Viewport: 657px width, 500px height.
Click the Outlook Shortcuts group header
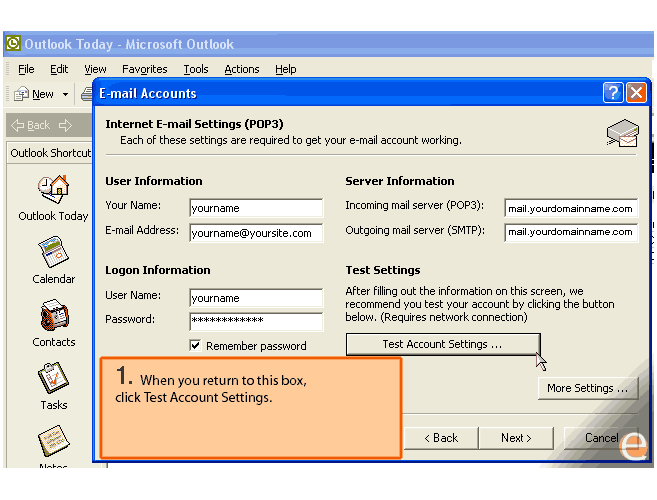coord(50,153)
